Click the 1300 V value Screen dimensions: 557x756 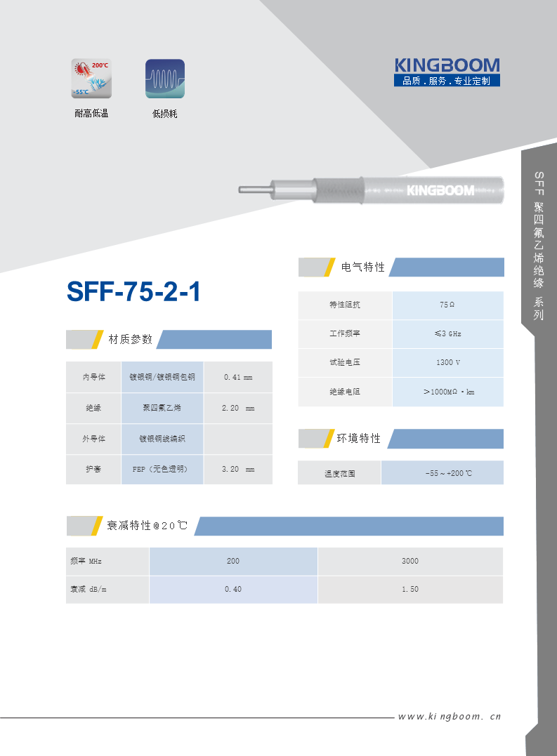click(x=448, y=363)
